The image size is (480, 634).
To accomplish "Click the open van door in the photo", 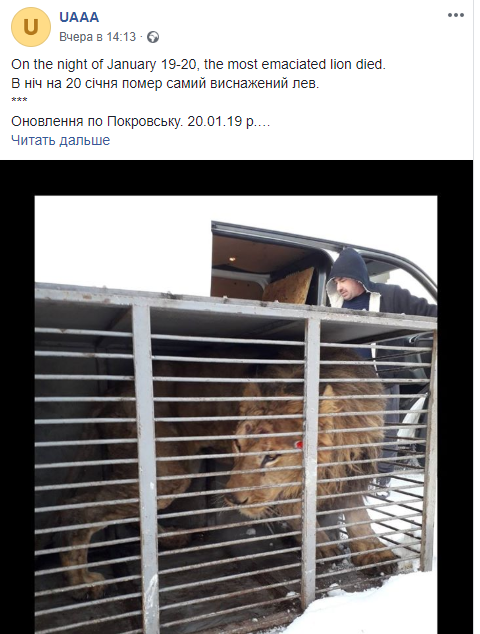I will tap(267, 265).
